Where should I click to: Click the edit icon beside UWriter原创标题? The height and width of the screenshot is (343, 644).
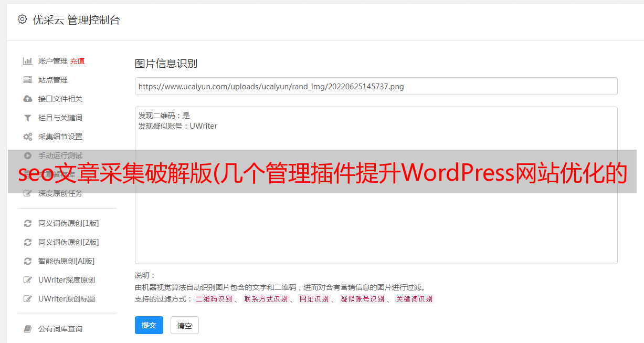[x=28, y=299]
